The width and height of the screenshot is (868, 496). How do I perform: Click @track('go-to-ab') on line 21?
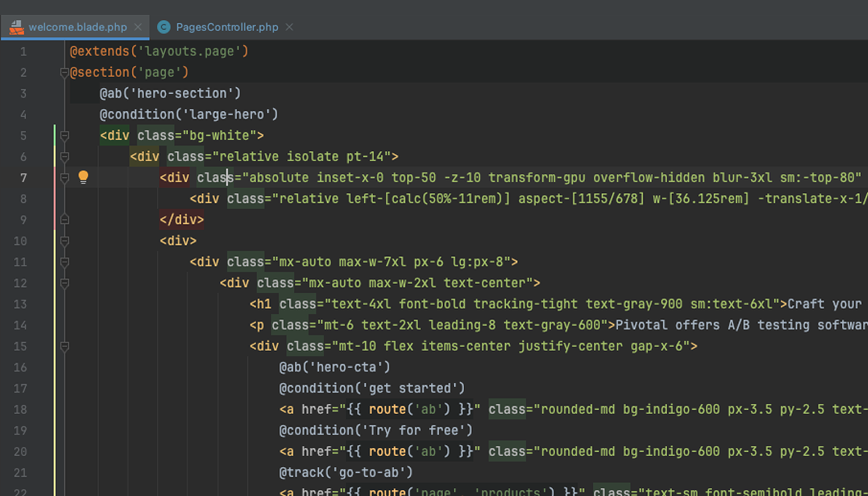click(x=346, y=473)
